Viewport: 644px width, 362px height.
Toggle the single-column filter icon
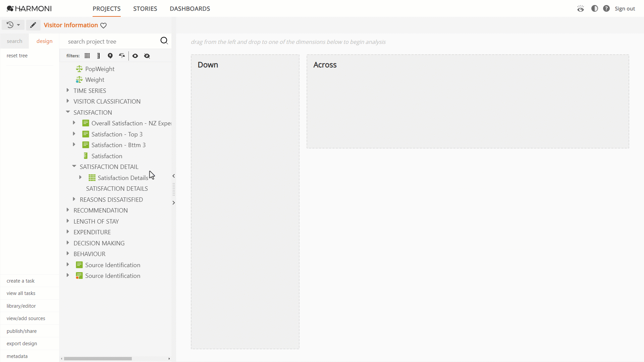point(98,56)
